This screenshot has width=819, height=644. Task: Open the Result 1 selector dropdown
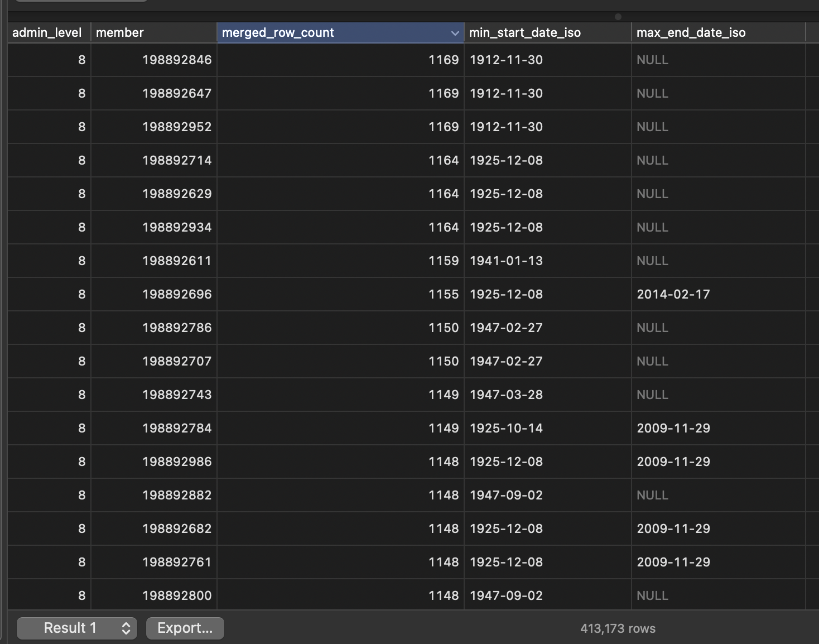pyautogui.click(x=77, y=628)
